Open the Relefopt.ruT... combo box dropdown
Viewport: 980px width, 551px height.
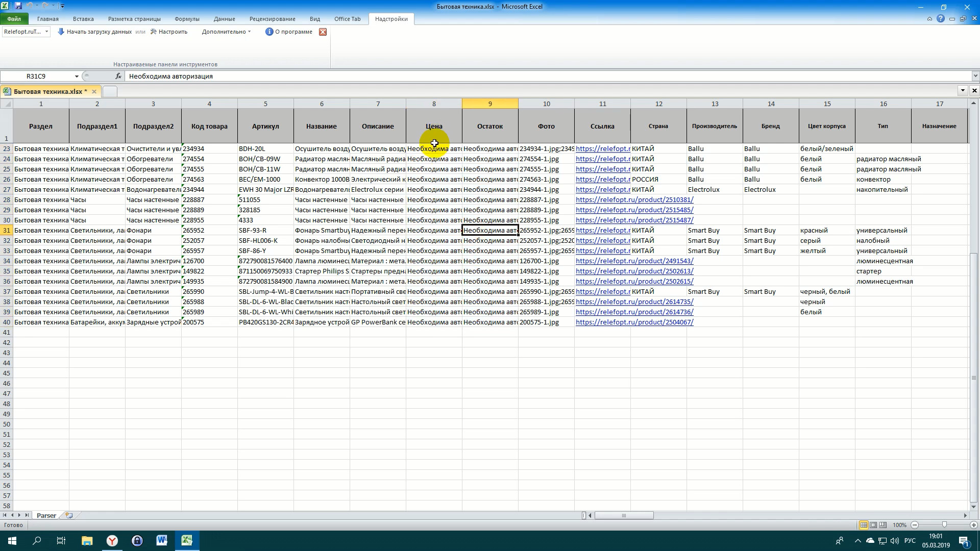(x=46, y=32)
